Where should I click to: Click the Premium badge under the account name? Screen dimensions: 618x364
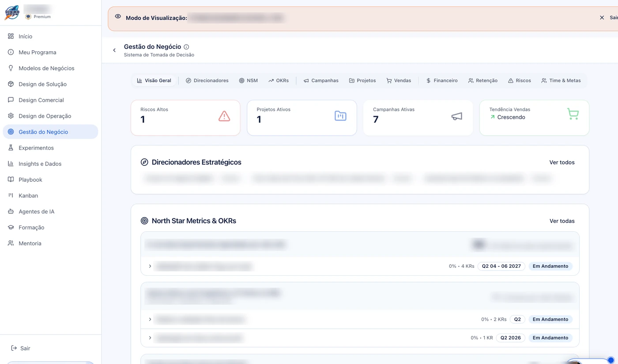tap(38, 17)
